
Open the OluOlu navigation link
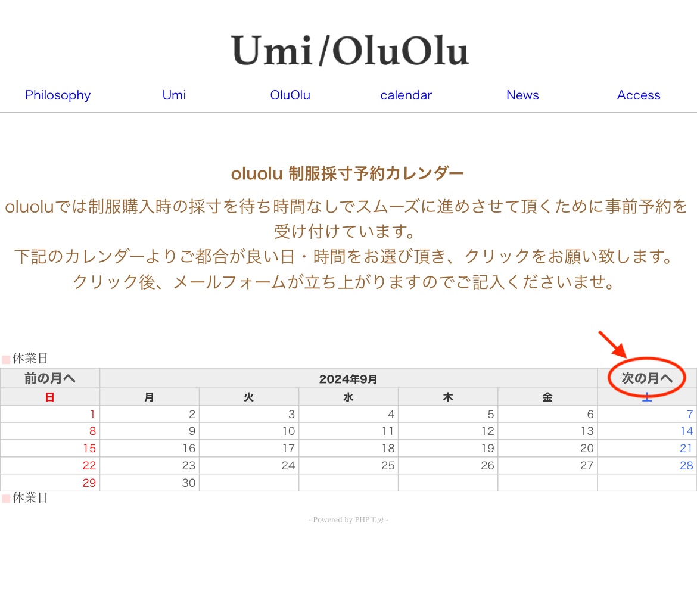point(290,95)
